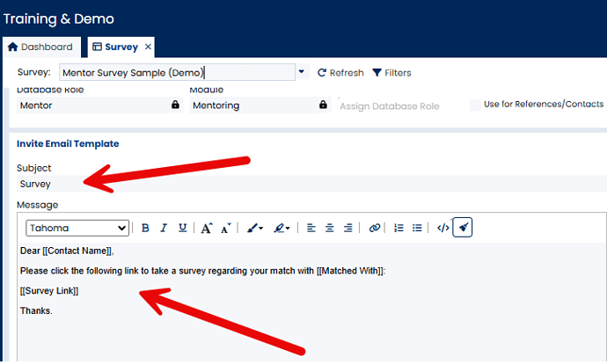607x364 pixels.
Task: Open the highlight color dropdown
Action: point(282,228)
